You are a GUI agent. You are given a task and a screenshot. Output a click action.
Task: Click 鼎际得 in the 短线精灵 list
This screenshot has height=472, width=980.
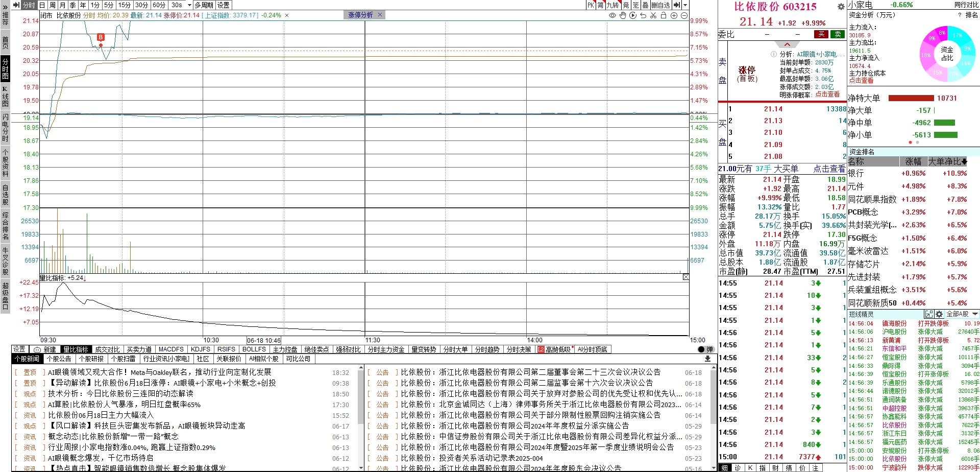(891, 366)
